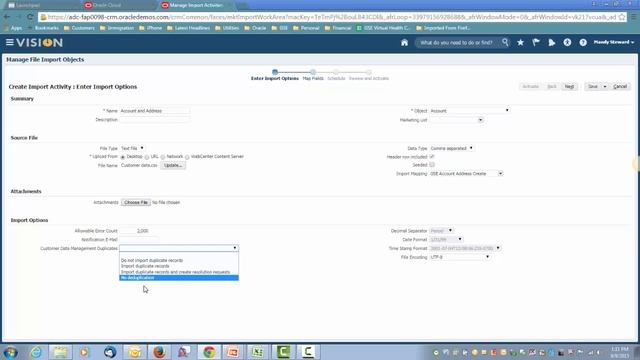640x360 pixels.
Task: Switch to the Launchpad browser tab
Action: 41,5
